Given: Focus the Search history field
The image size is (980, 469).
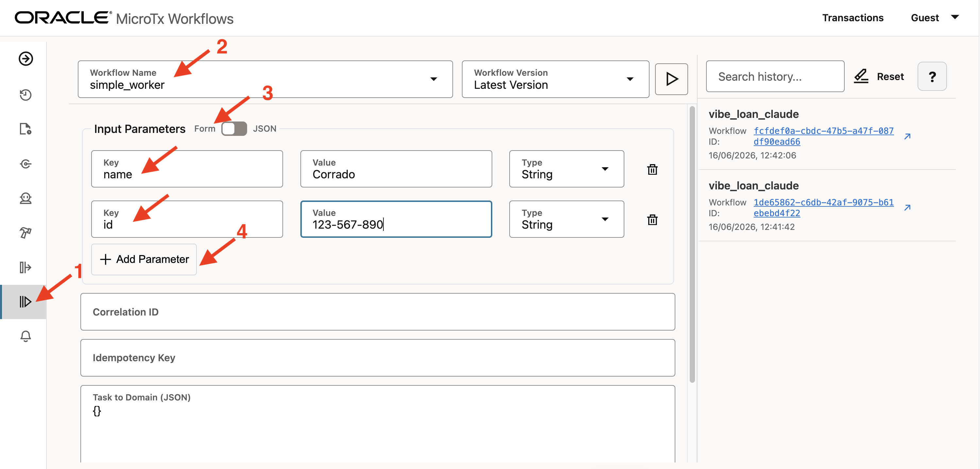Looking at the screenshot, I should pyautogui.click(x=775, y=76).
